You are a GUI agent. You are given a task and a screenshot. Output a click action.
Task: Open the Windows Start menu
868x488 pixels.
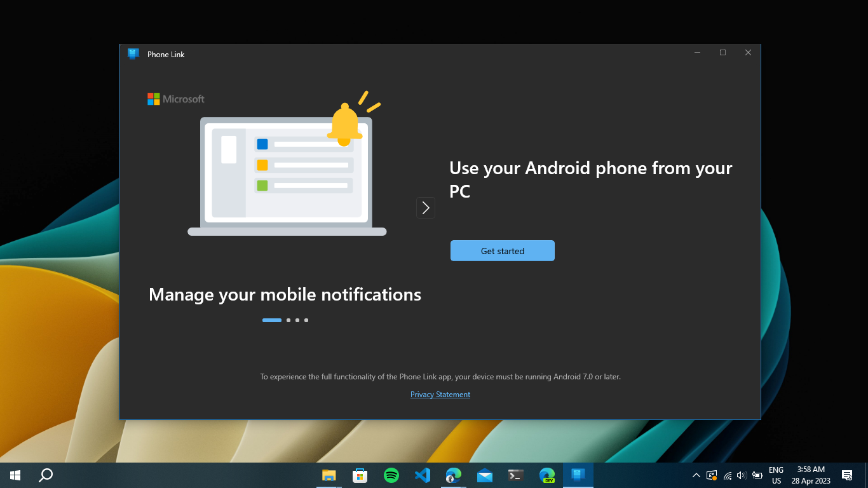[x=15, y=475]
